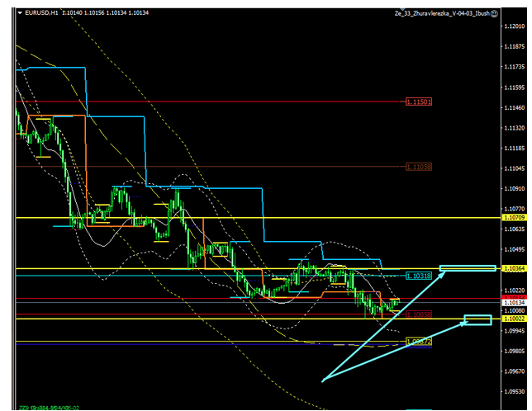Click the 1.10364 price tag on the axis
Screen dimensions: 532x411
(x=514, y=269)
